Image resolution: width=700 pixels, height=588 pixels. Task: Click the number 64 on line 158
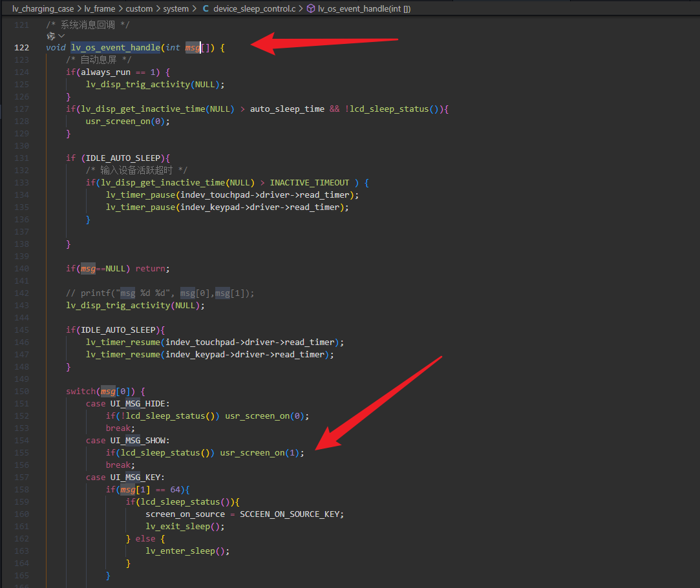pos(175,489)
